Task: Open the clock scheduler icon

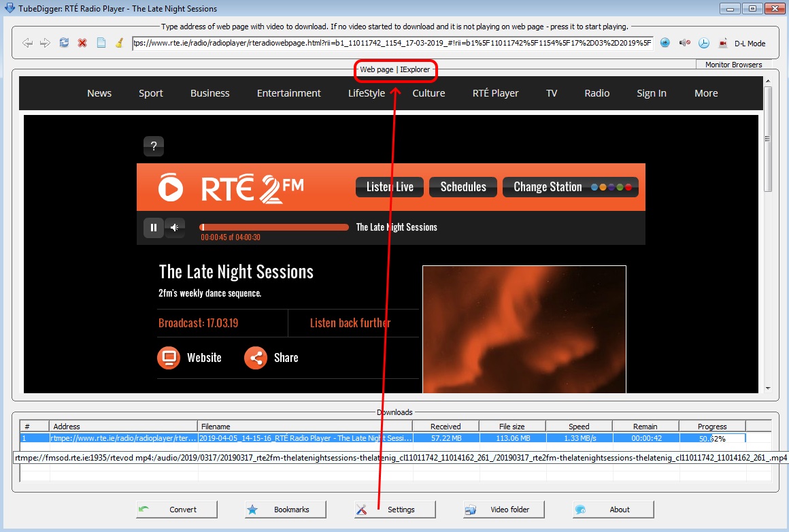Action: pos(704,44)
